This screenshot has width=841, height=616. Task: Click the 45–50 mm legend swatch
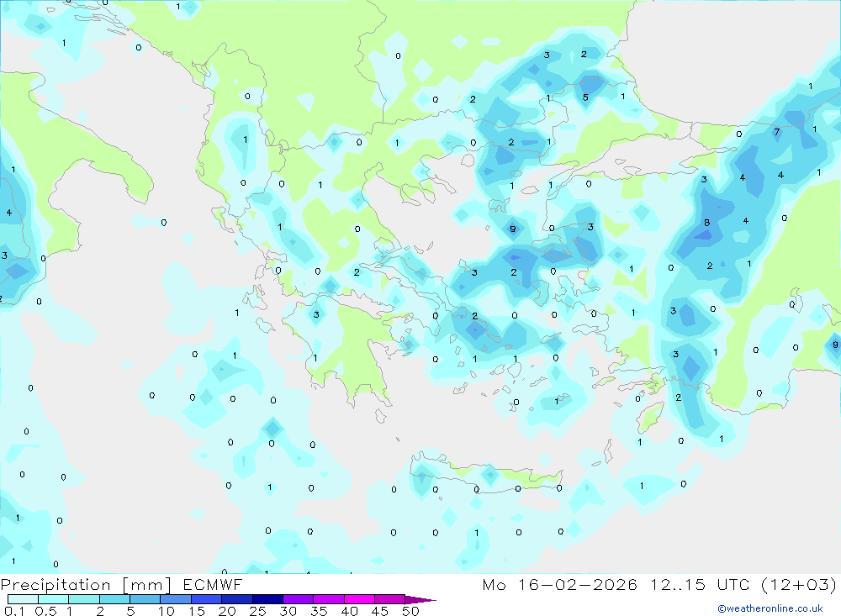pos(390,599)
